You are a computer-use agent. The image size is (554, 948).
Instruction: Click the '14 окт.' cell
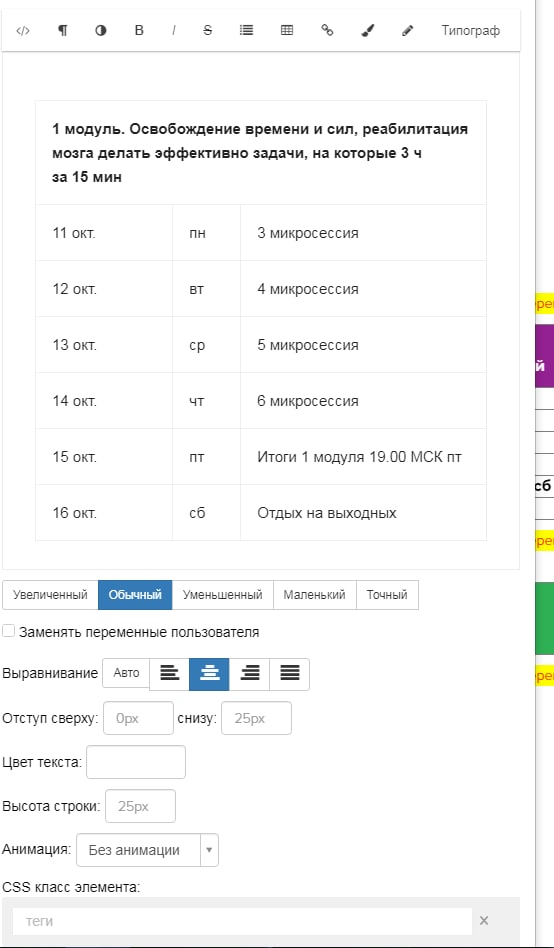click(x=104, y=401)
